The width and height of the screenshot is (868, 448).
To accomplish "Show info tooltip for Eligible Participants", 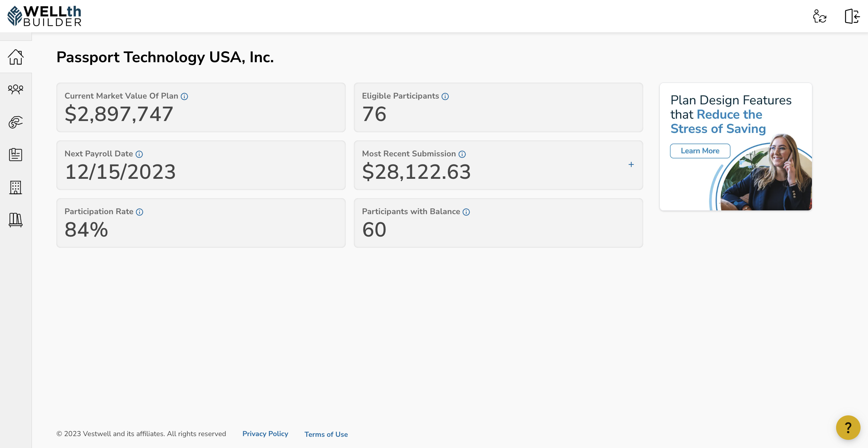I will tap(445, 97).
